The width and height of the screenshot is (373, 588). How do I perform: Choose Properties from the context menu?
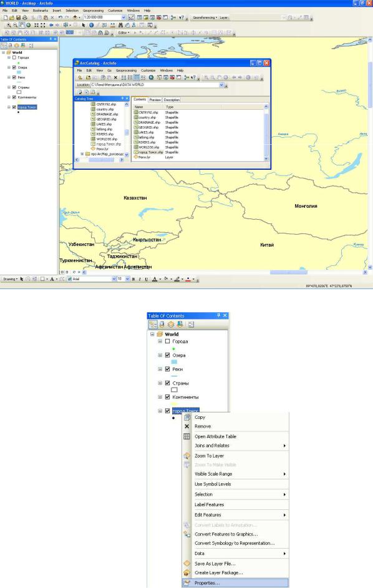(x=235, y=583)
